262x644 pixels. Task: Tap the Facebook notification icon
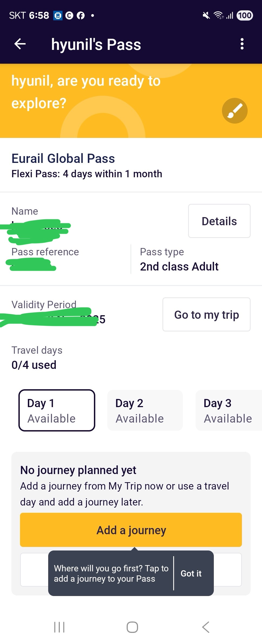click(x=80, y=16)
